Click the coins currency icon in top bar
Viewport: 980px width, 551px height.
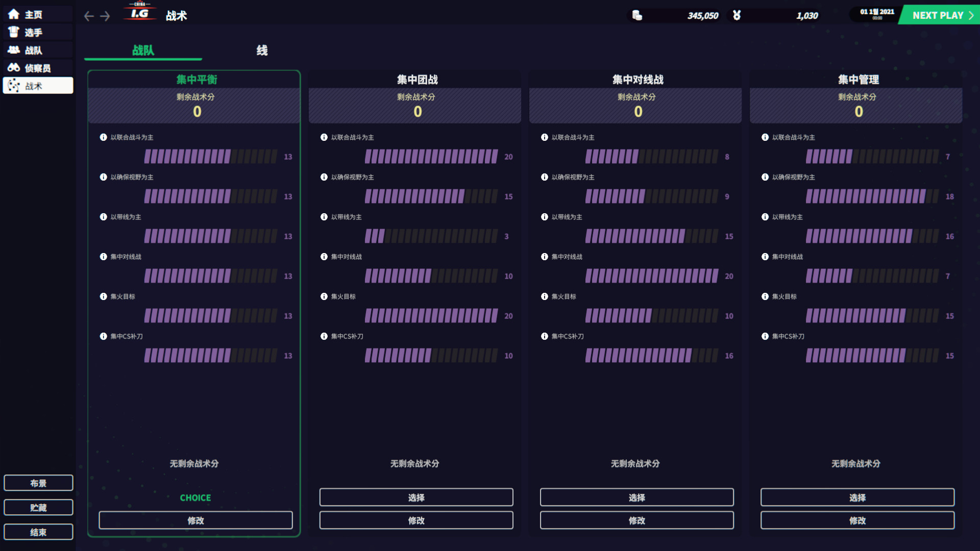[x=636, y=15]
